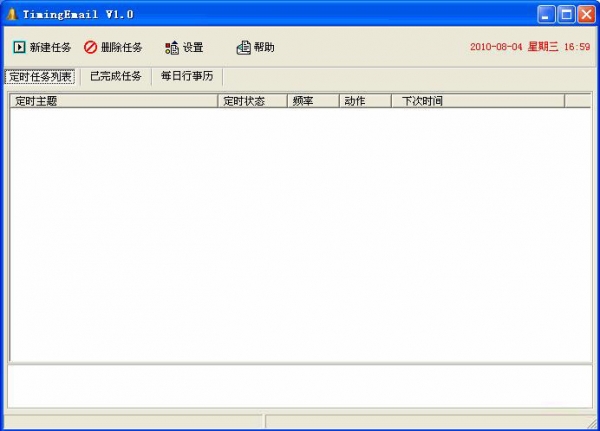Minimize the TimingEmail window
This screenshot has width=600, height=431.
coord(546,15)
